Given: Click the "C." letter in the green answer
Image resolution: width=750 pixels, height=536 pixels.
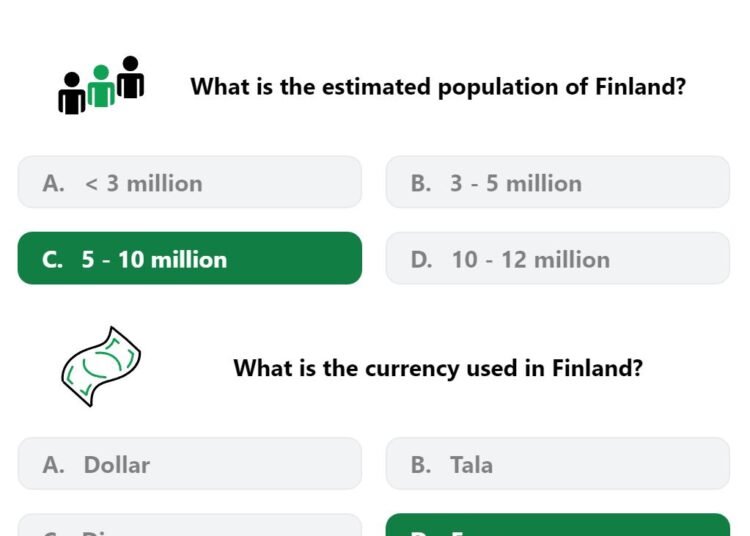Looking at the screenshot, I should 52,260.
